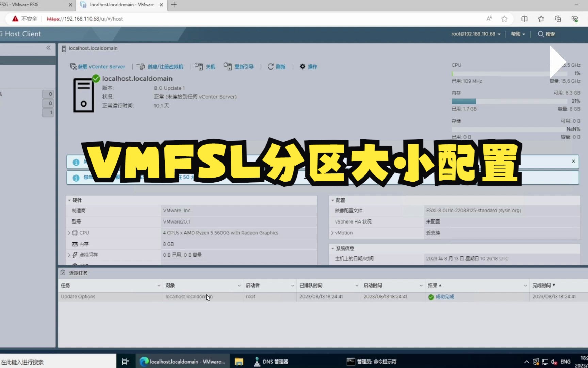
Task: Select the localhost.localdomain browser tab
Action: click(121, 5)
